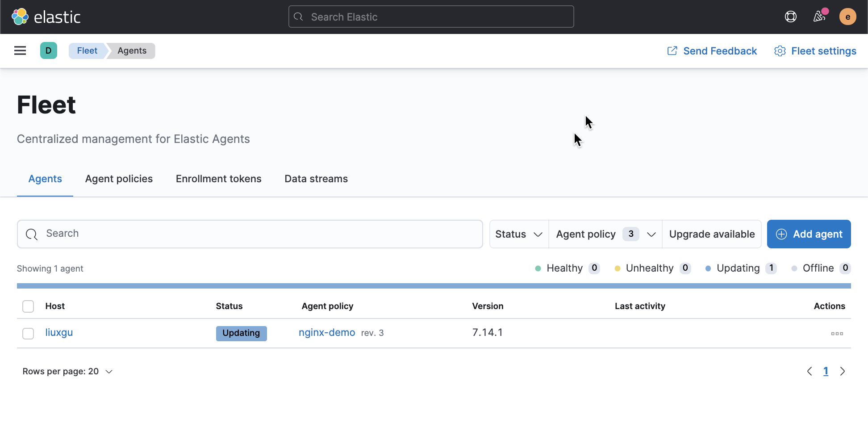Click the Elastic logo
868x444 pixels.
coord(46,17)
